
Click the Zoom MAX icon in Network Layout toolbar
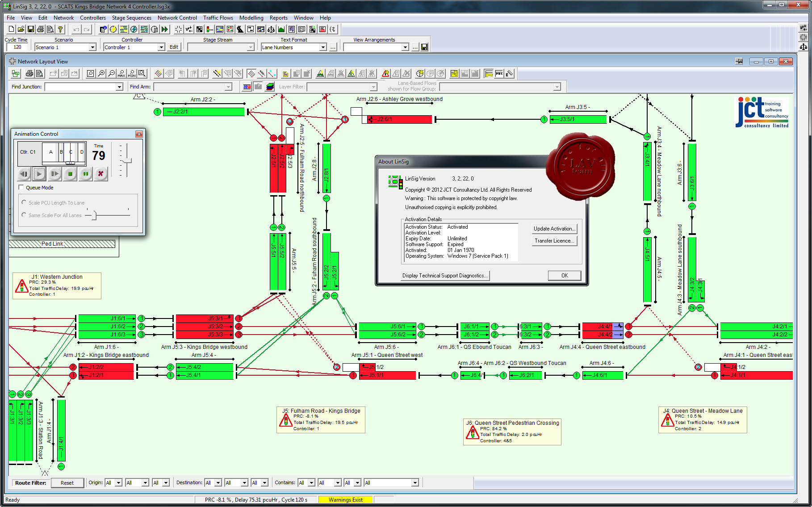point(121,73)
